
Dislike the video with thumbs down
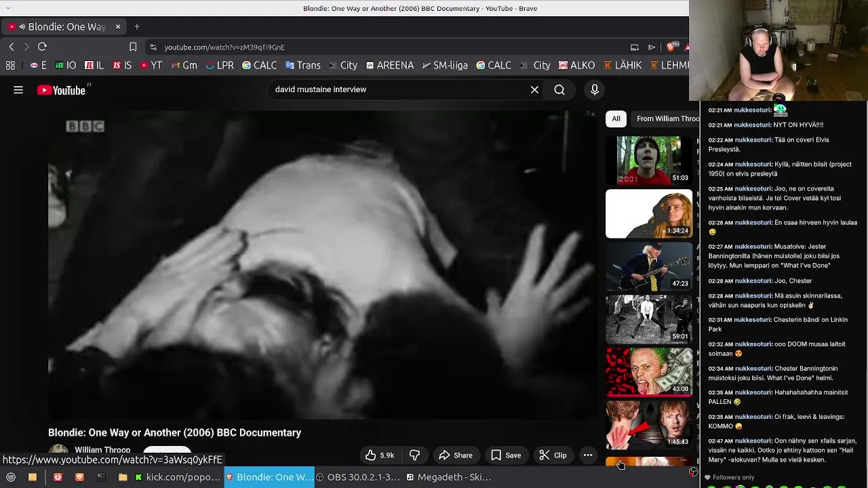click(x=415, y=455)
